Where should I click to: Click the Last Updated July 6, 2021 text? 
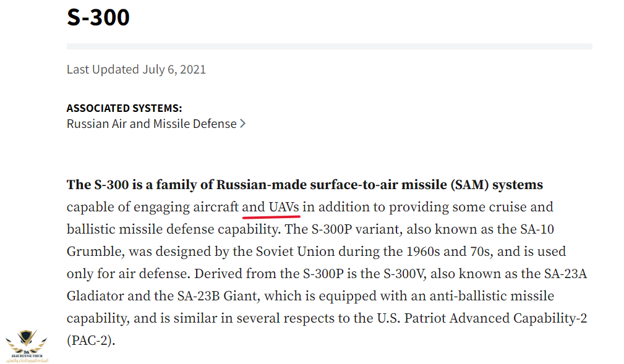pyautogui.click(x=136, y=70)
